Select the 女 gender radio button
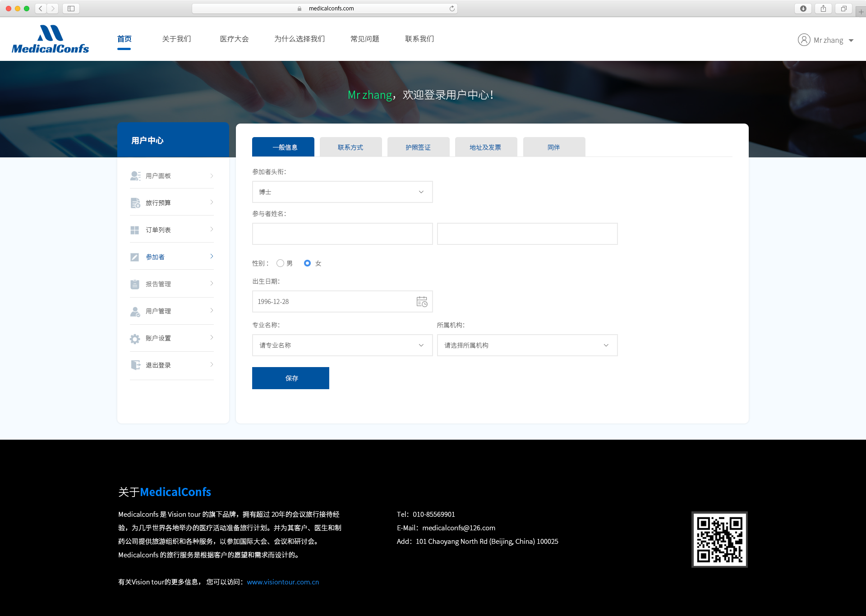This screenshot has height=616, width=866. [307, 263]
